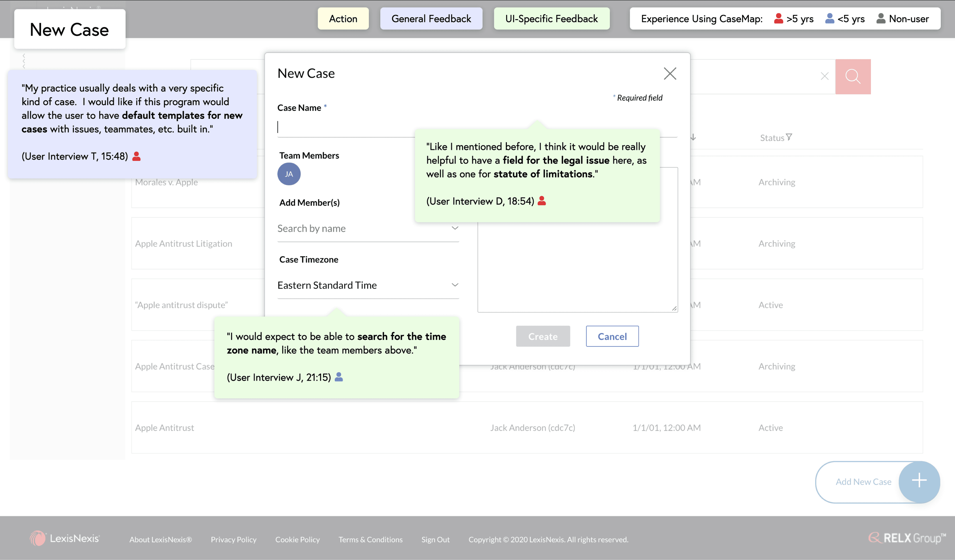Select the Action legend tab

click(x=343, y=19)
